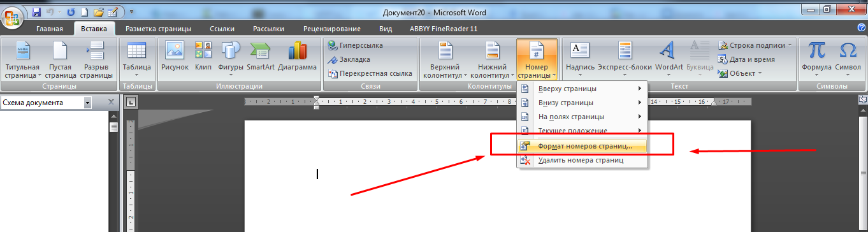Insert a Диаграмма chart
868x232 pixels.
coord(297,56)
